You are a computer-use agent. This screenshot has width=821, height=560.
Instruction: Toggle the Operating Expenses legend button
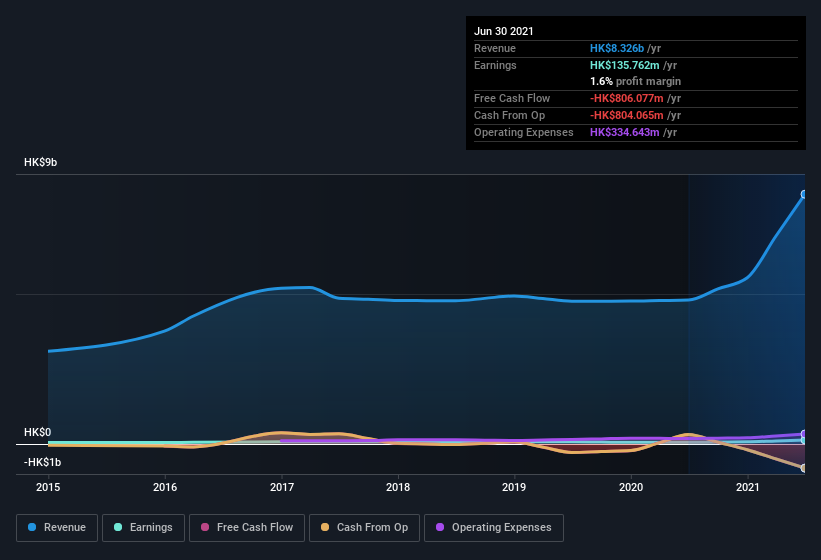[494, 528]
